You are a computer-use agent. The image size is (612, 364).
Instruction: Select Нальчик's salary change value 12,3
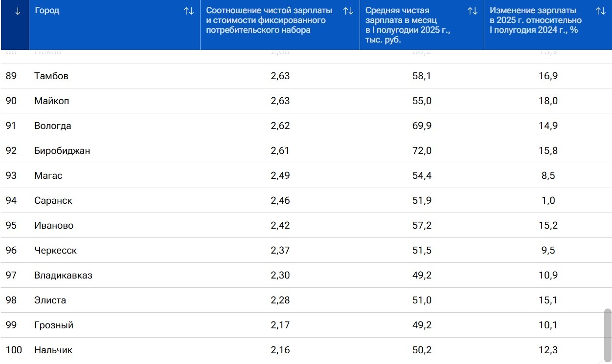[548, 350]
